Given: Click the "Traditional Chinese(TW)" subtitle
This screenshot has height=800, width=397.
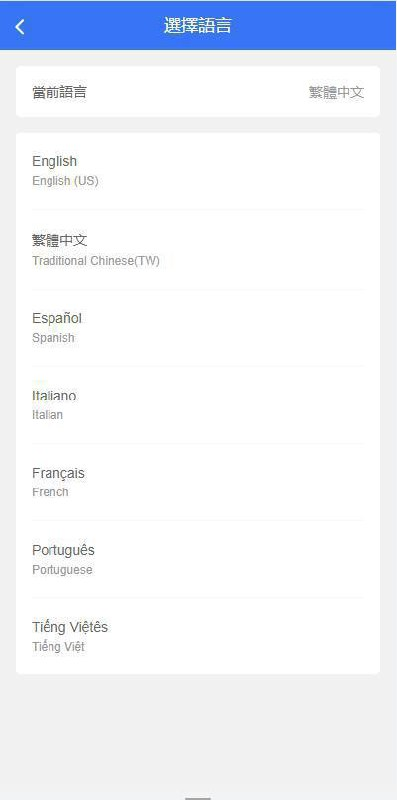Looking at the screenshot, I should coord(96,261).
